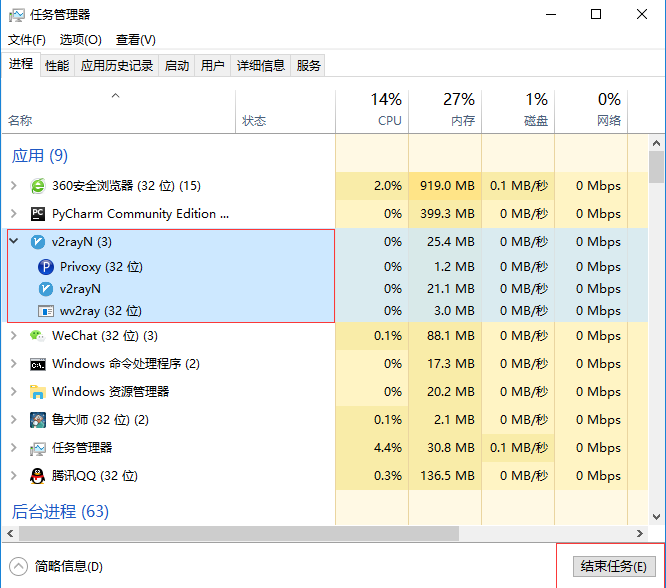Select the wv2ray (32 位) process row

click(x=327, y=311)
